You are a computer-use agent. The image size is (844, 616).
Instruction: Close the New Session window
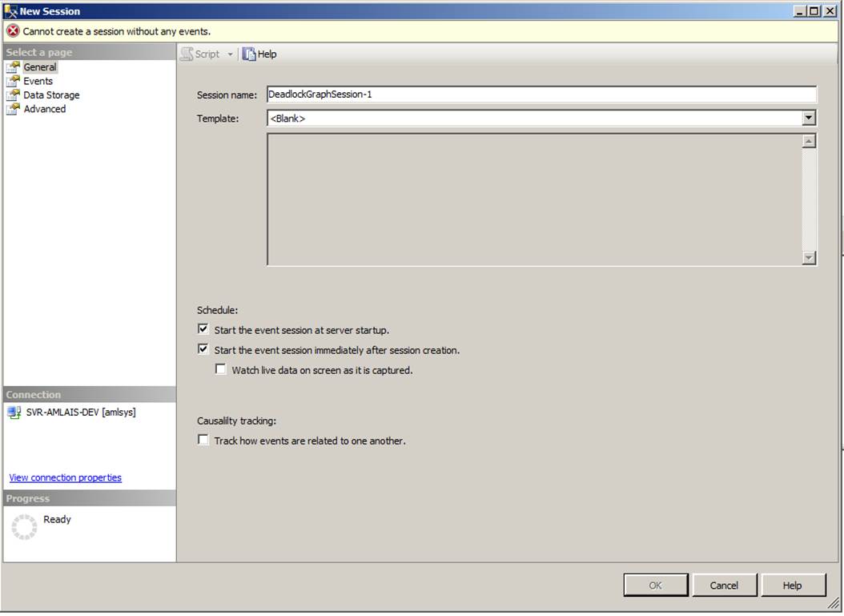point(830,11)
